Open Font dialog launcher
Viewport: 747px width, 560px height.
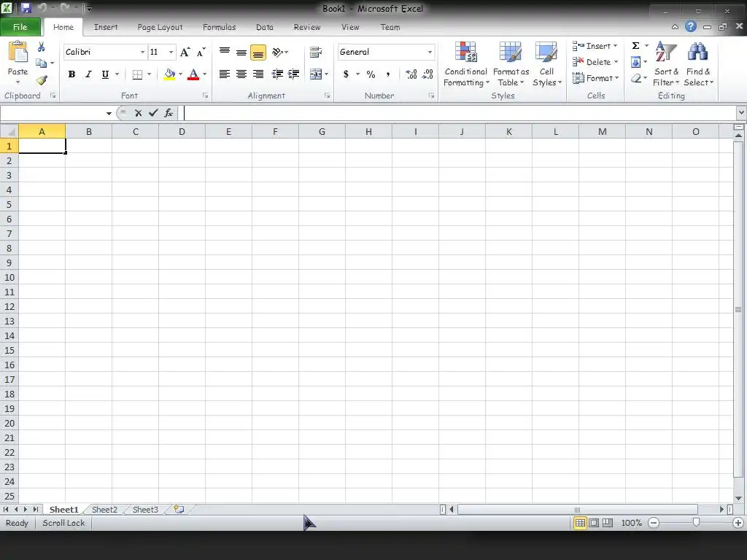(x=205, y=96)
